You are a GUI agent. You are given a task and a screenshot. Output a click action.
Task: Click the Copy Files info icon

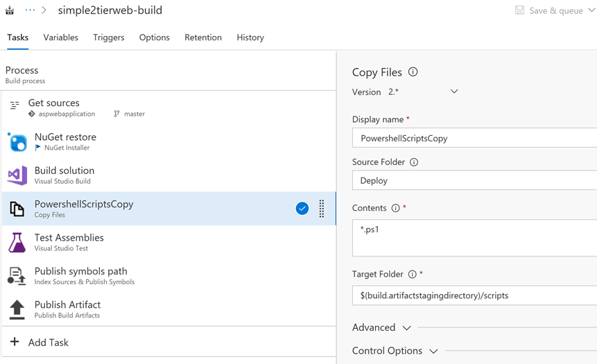click(x=413, y=72)
